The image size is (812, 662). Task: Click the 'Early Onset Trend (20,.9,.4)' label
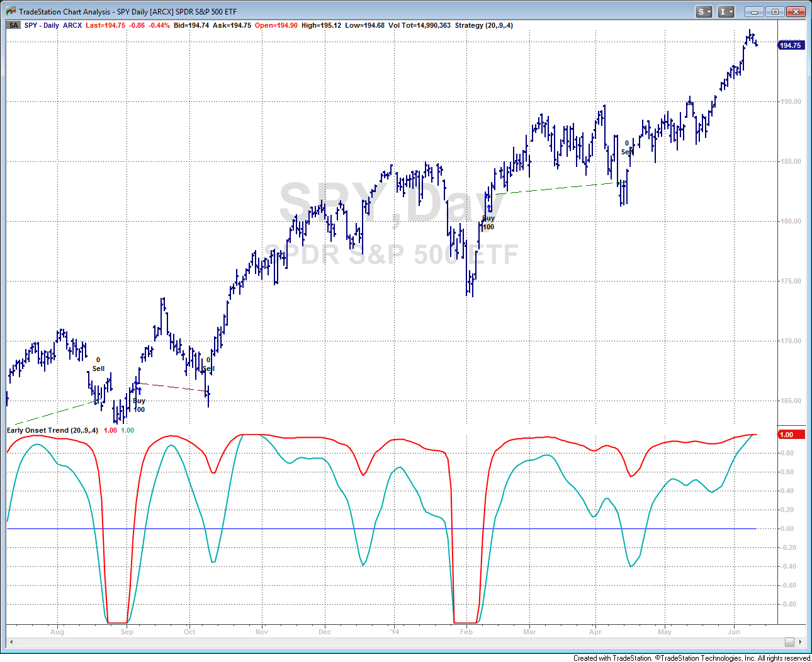point(52,430)
